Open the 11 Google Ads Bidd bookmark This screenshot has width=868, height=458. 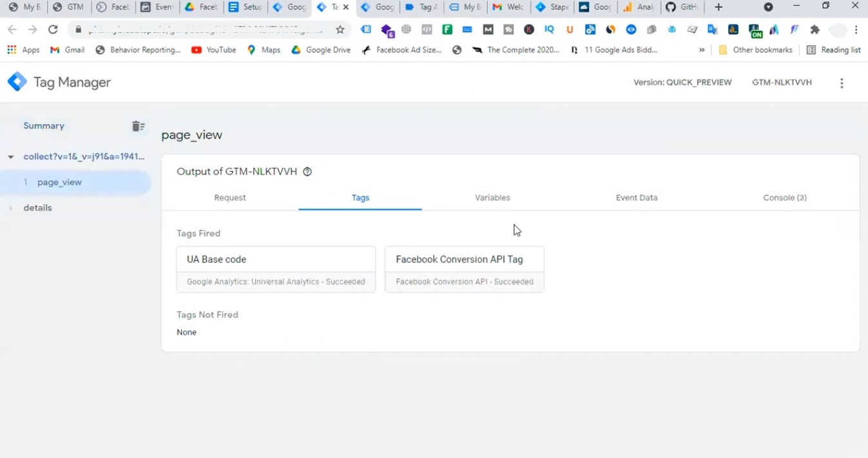[614, 50]
